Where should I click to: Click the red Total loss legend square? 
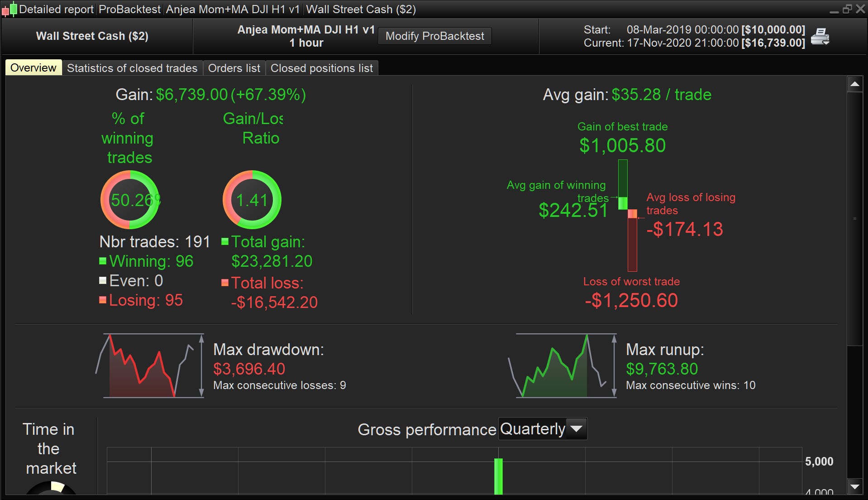[225, 283]
